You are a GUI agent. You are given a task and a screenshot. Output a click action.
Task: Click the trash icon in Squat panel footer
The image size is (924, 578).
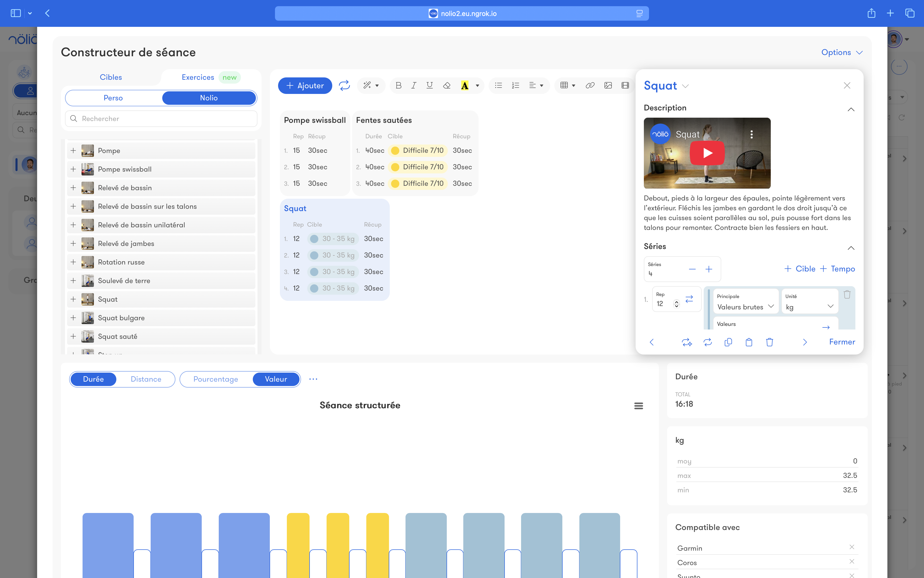[769, 342]
